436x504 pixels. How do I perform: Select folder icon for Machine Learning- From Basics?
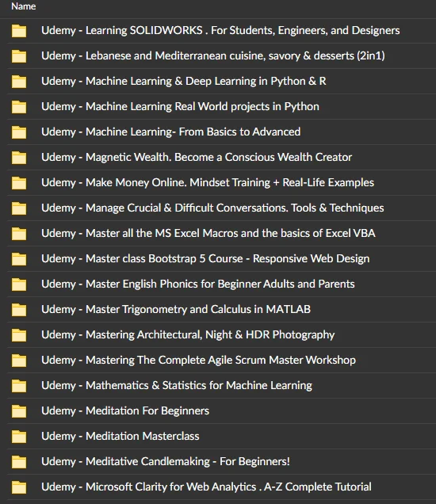19,132
